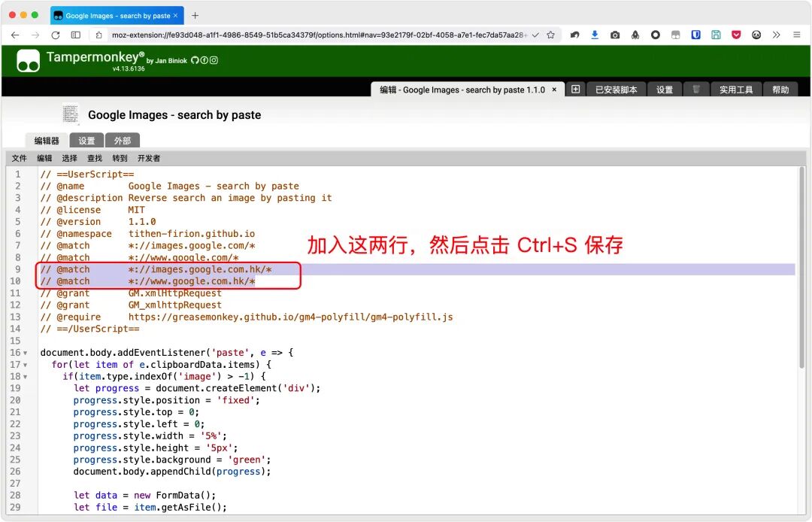Reload the page with refresh icon
Image resolution: width=812 pixels, height=522 pixels.
pyautogui.click(x=56, y=35)
